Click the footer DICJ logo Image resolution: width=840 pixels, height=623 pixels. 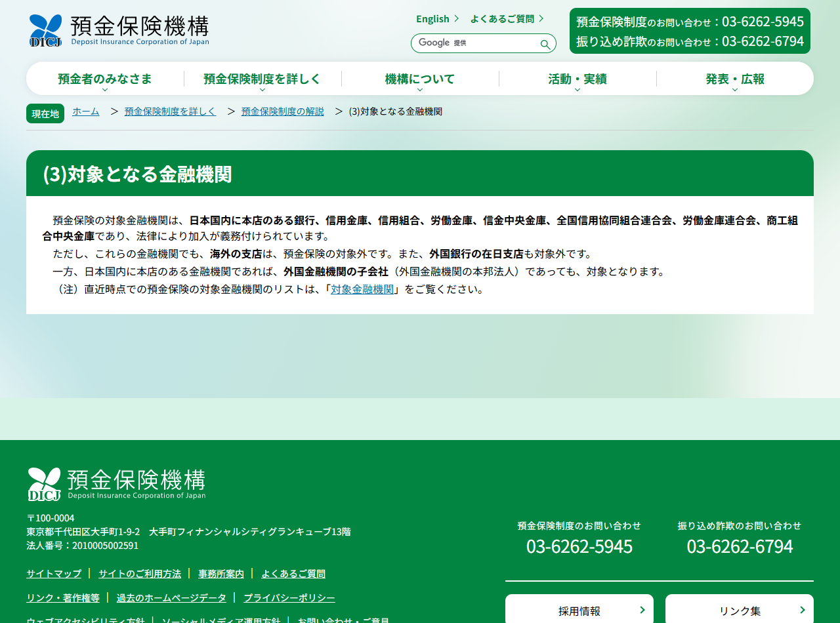click(117, 484)
